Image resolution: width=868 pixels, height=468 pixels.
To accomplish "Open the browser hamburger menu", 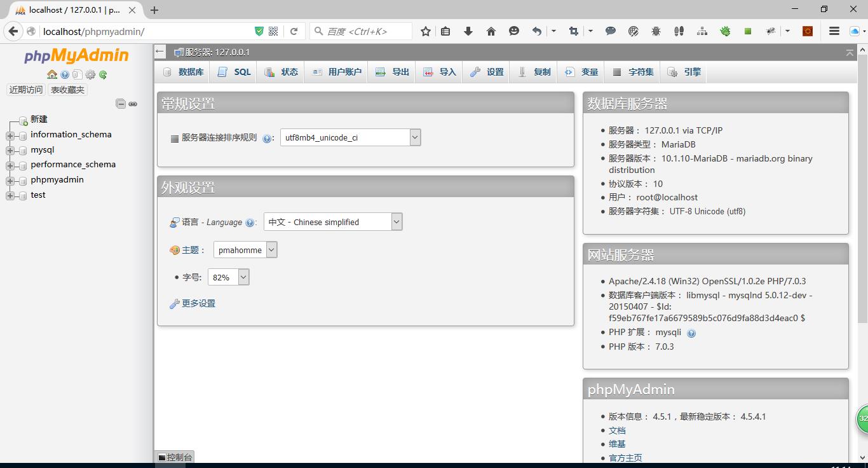I will 834,31.
